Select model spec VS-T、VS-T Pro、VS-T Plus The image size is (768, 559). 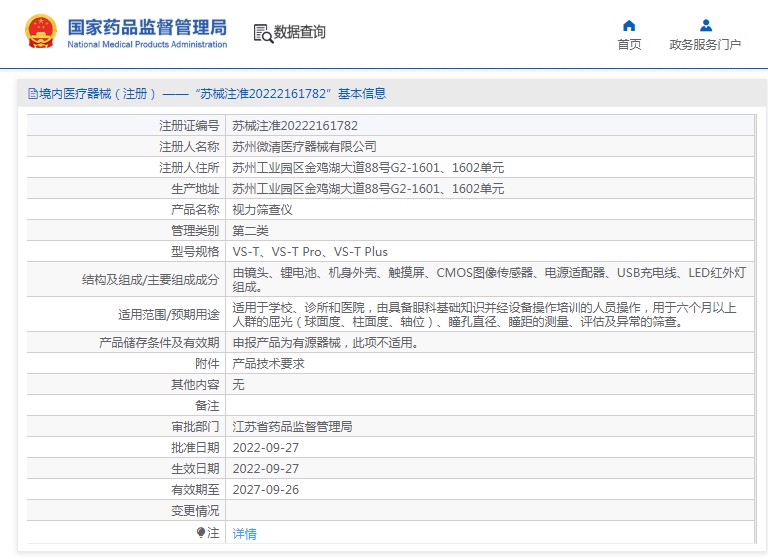[310, 252]
